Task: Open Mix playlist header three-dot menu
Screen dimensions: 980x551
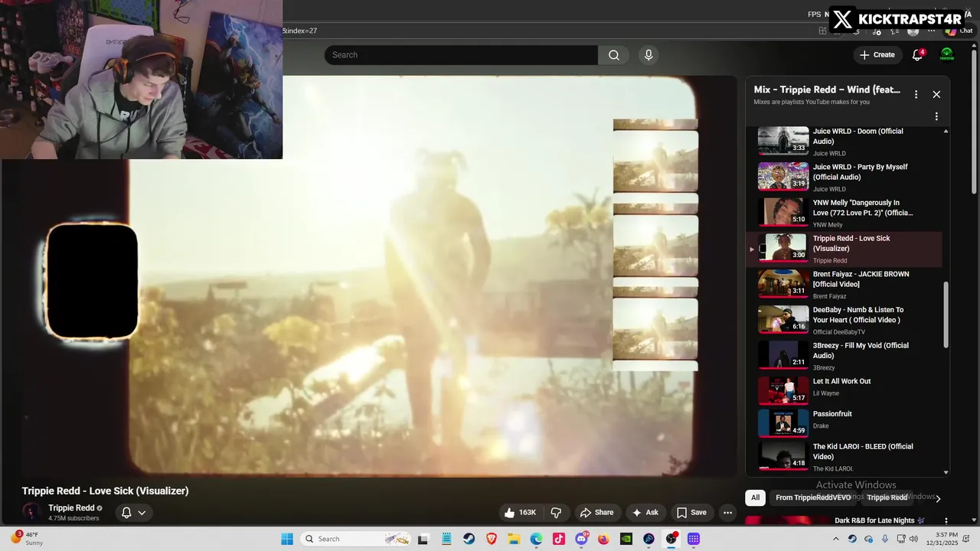Action: tap(916, 94)
